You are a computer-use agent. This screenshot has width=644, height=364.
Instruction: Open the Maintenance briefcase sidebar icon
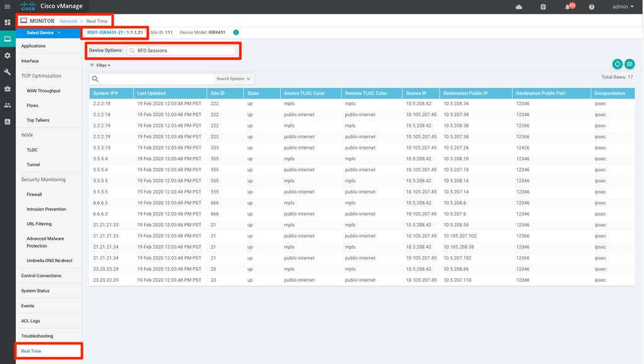(8, 88)
